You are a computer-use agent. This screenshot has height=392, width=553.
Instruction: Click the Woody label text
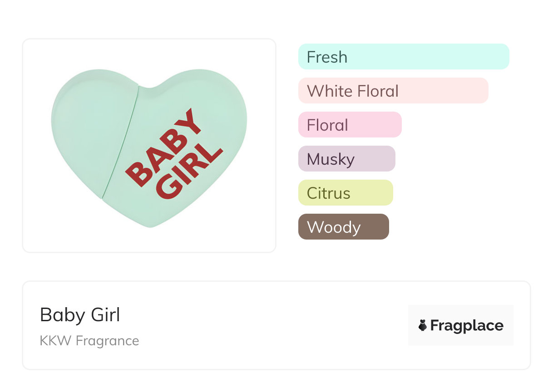tap(334, 227)
